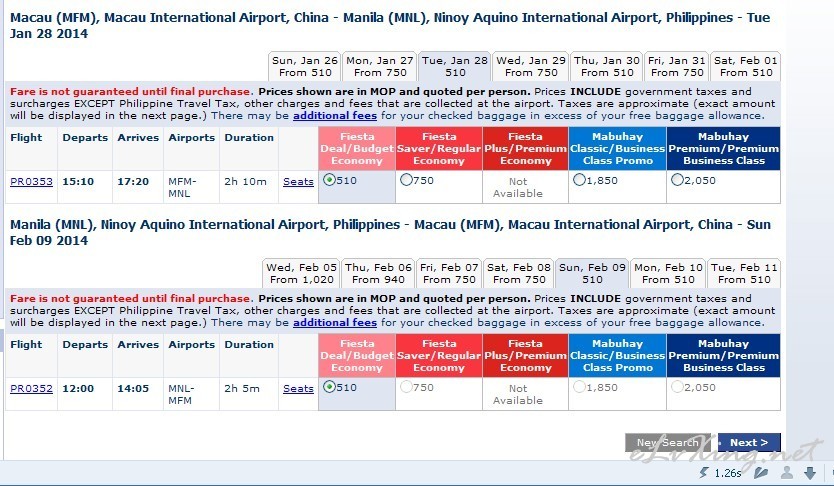Switch to the Sun, Jan 26 date tab
The height and width of the screenshot is (486, 834).
pyautogui.click(x=305, y=66)
